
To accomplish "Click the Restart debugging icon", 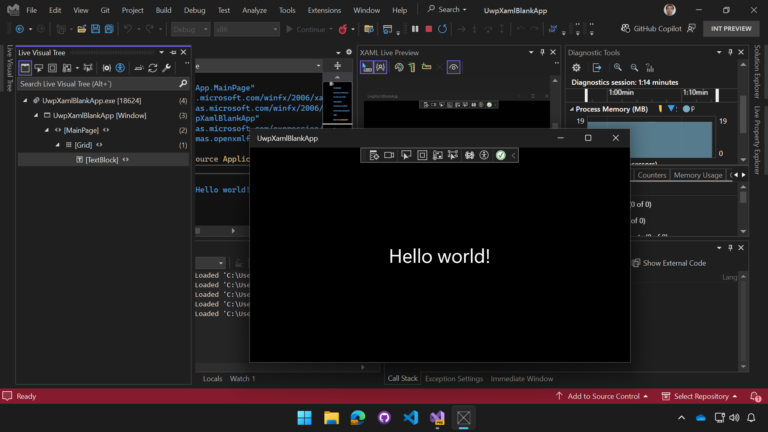I will point(442,29).
